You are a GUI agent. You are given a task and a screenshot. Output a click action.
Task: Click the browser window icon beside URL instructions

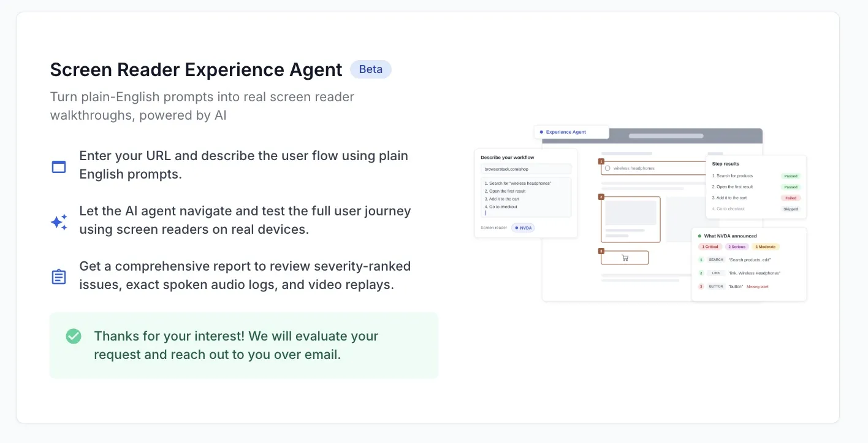pos(59,167)
